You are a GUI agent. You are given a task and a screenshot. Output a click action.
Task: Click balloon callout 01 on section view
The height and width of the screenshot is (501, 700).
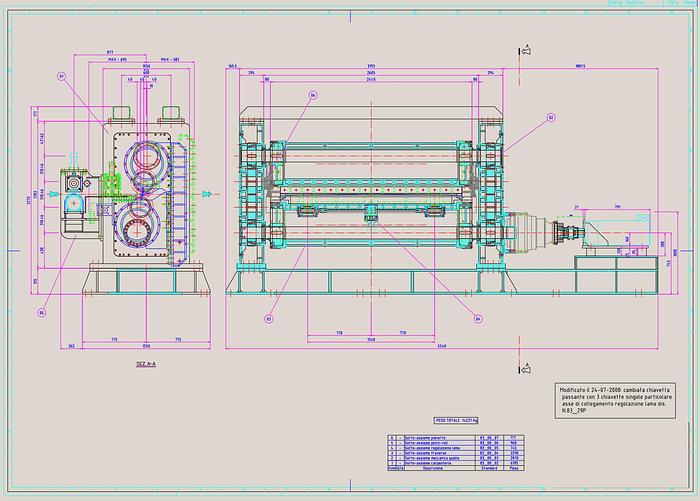click(x=61, y=76)
